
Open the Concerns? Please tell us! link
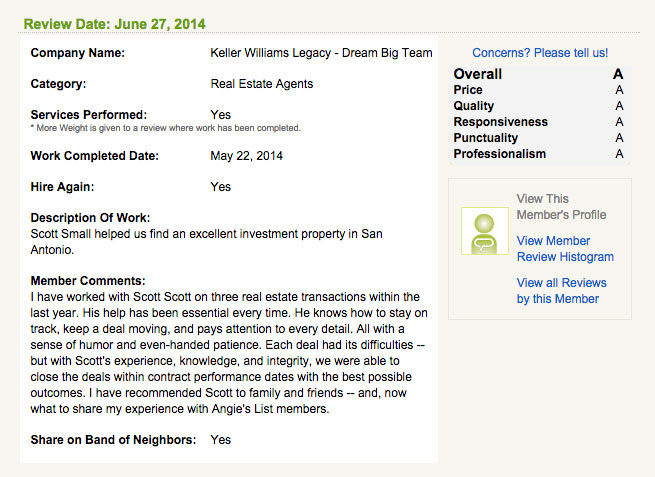(x=540, y=53)
